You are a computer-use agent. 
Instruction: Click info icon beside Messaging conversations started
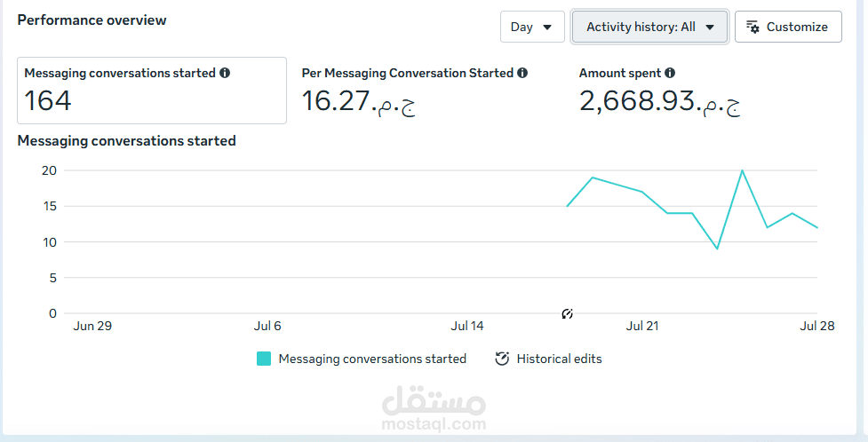(225, 73)
